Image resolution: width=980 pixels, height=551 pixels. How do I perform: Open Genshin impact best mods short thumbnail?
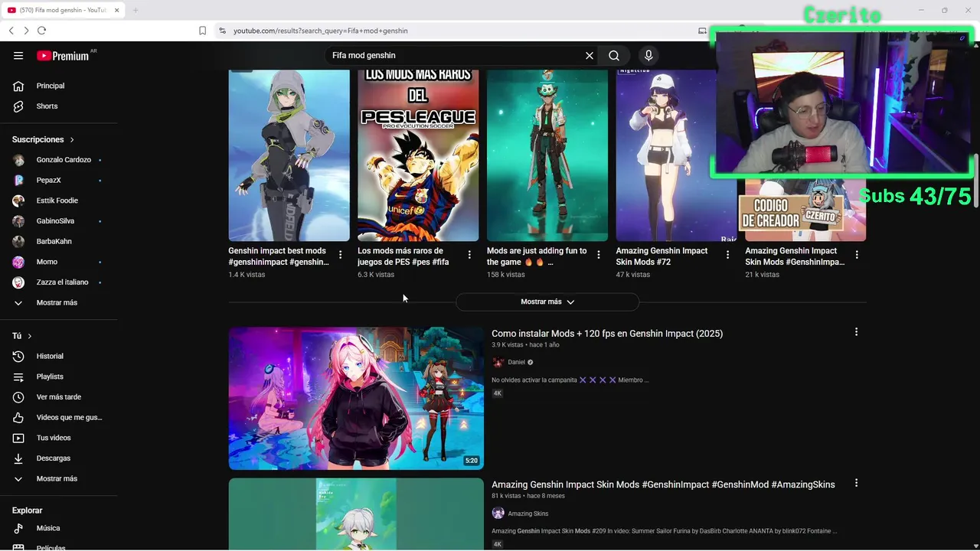pyautogui.click(x=289, y=155)
